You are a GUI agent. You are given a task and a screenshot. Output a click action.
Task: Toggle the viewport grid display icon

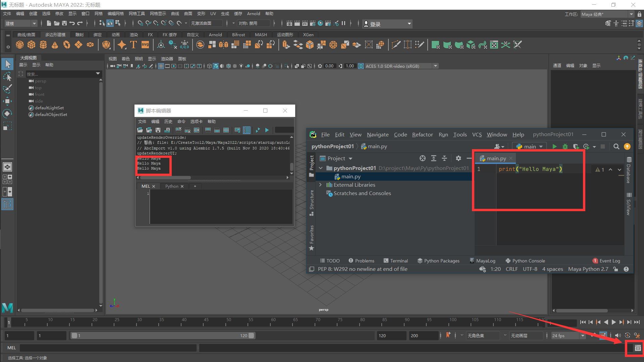point(161,66)
